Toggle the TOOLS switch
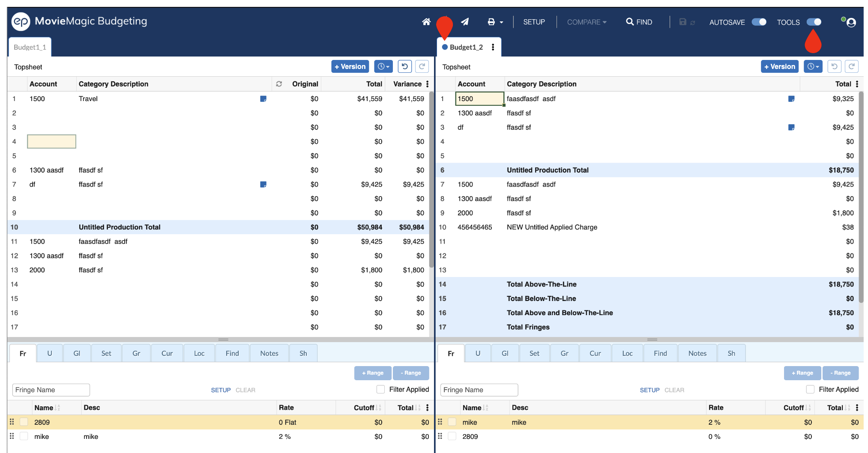The height and width of the screenshot is (453, 868). click(814, 22)
